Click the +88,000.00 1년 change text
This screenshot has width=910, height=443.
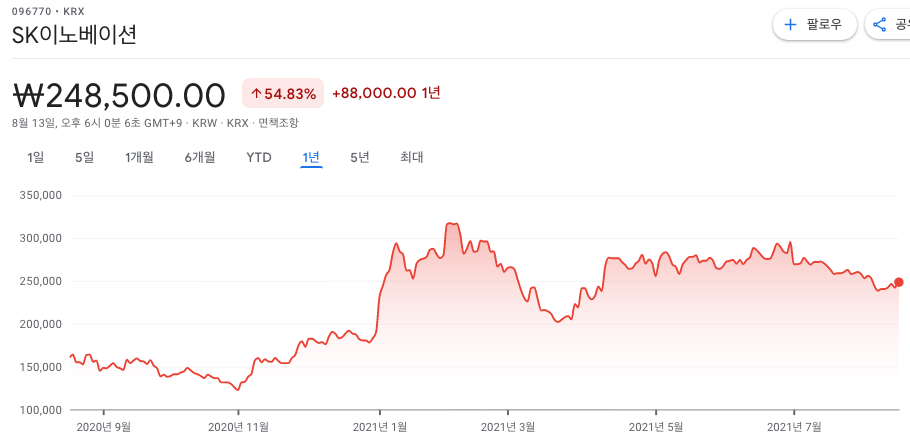(386, 93)
